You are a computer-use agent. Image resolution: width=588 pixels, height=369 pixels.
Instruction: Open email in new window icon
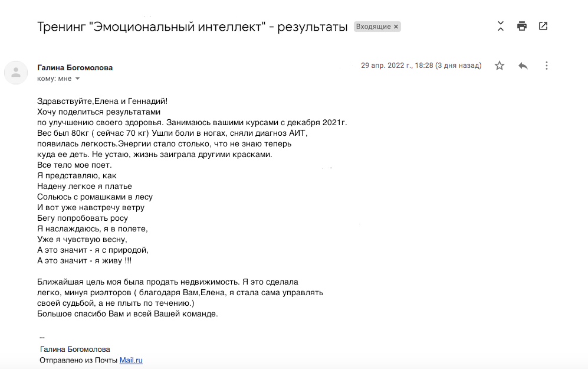pos(543,27)
